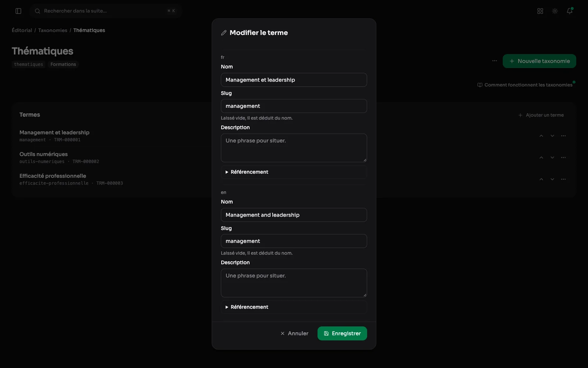This screenshot has width=588, height=368.
Task: Open options for Efficacité professionnelle row
Action: pyautogui.click(x=563, y=179)
